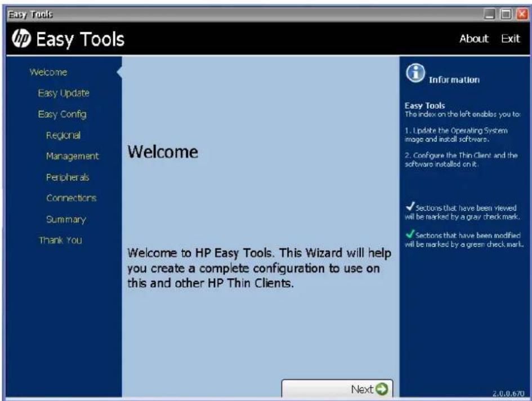Click the Next button

coord(337,389)
